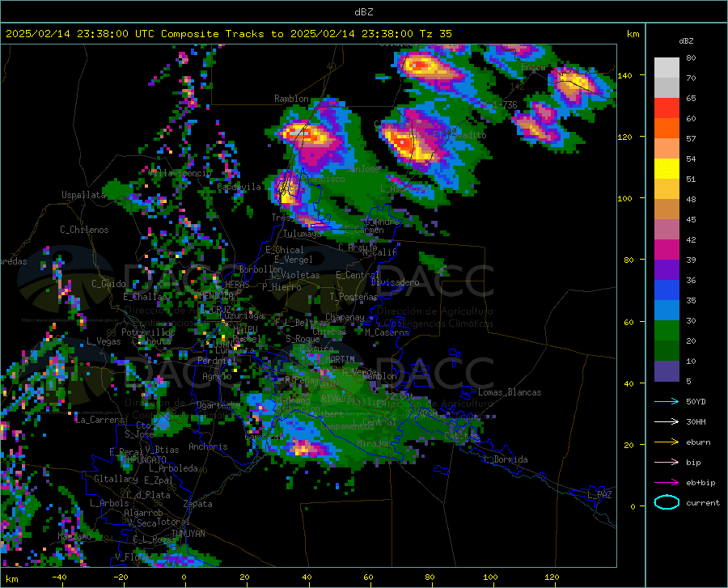The height and width of the screenshot is (588, 728).
Task: Click the L_Violetas place label
Action: [295, 275]
